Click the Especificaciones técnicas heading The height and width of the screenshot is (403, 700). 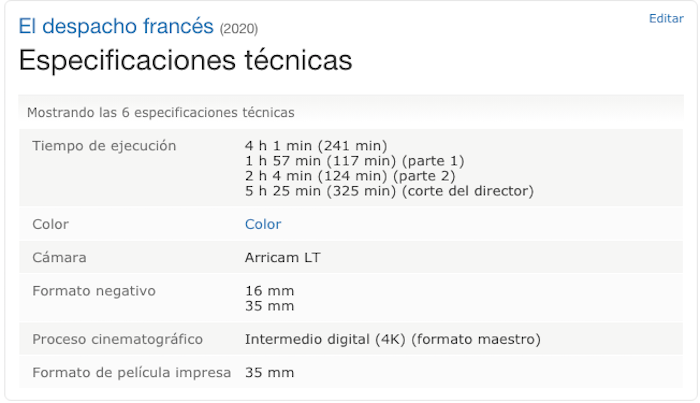pyautogui.click(x=185, y=60)
